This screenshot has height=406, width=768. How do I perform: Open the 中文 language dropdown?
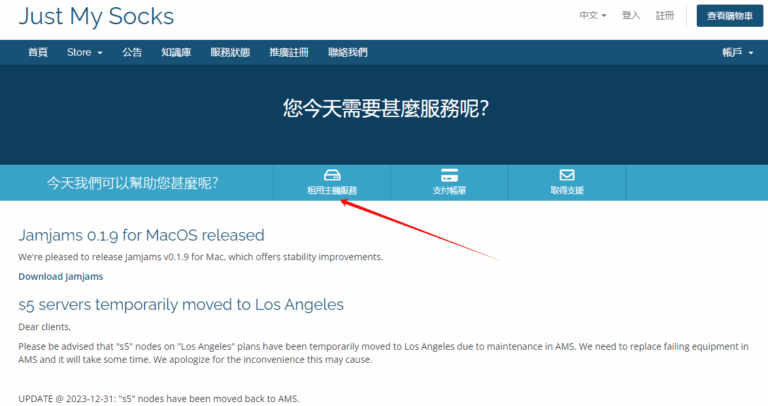point(592,16)
